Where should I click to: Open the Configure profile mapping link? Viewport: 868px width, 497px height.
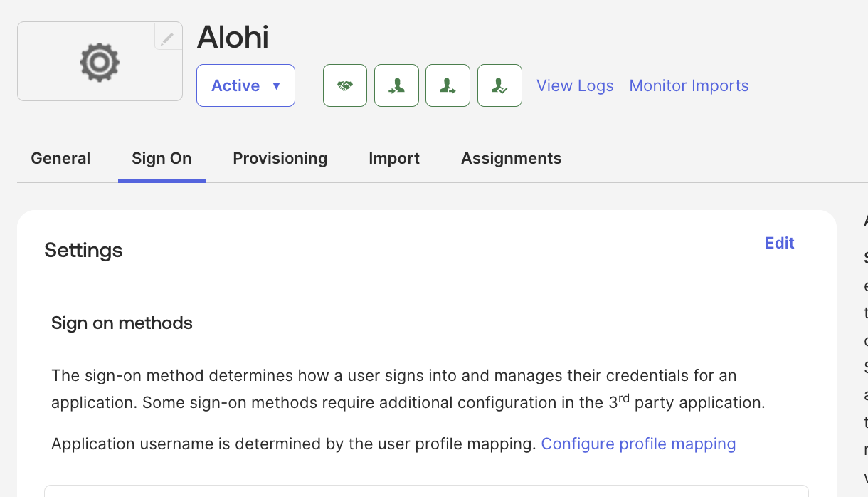click(638, 444)
